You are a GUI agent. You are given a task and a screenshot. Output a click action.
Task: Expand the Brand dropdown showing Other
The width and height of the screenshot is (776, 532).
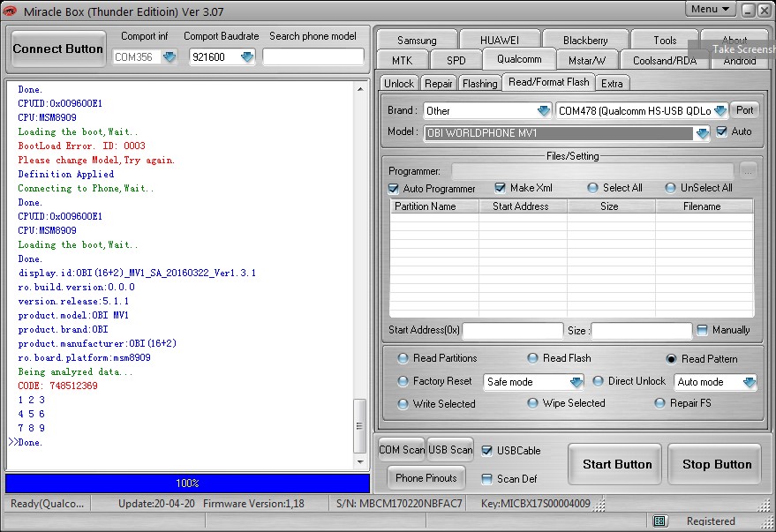(x=544, y=110)
